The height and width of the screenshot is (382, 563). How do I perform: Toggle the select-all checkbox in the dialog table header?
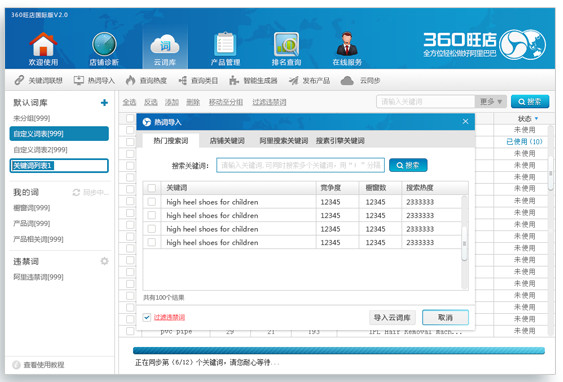pos(152,188)
